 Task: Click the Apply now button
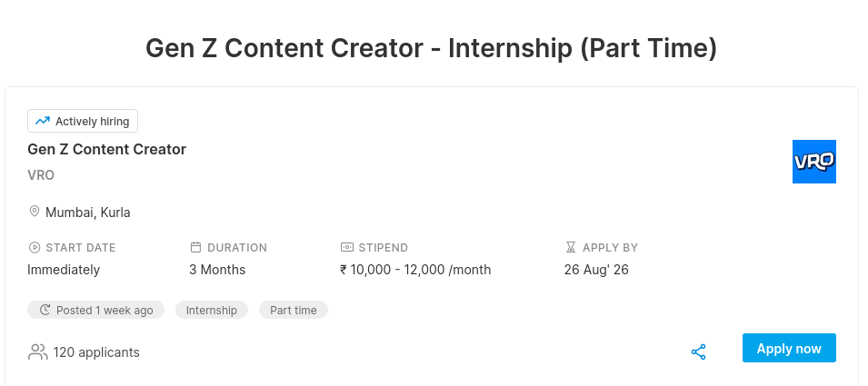pyautogui.click(x=789, y=349)
